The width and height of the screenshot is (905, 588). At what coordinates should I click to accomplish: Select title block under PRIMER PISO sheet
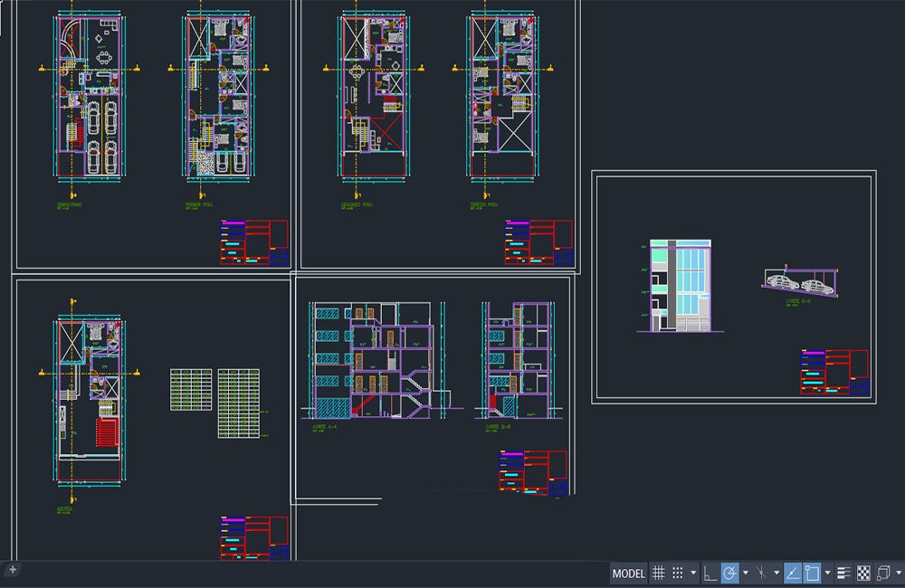click(254, 242)
